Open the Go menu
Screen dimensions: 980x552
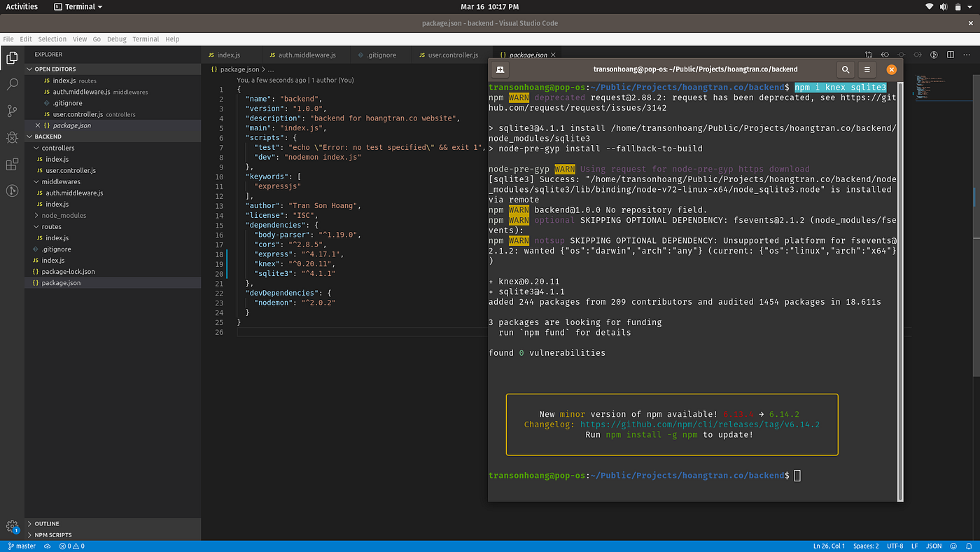click(x=97, y=39)
